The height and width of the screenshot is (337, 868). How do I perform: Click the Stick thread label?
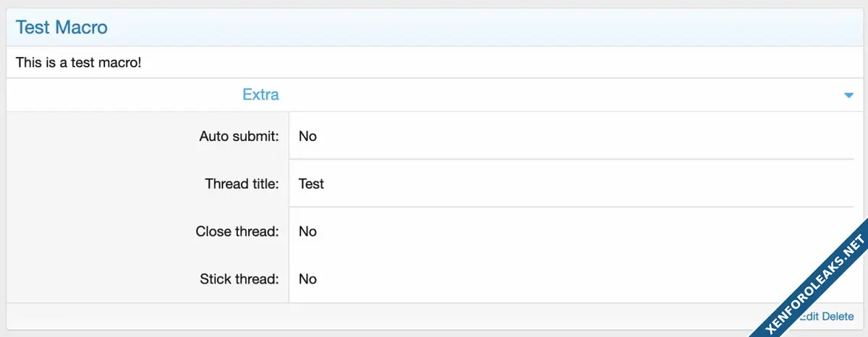tap(239, 279)
